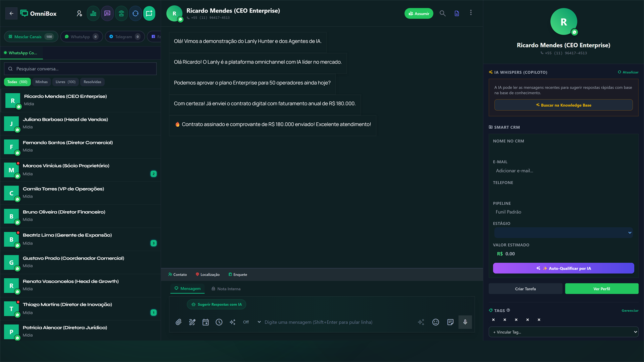Image resolution: width=644 pixels, height=362 pixels.
Task: Filter conversations by Minhas
Action: [x=41, y=82]
